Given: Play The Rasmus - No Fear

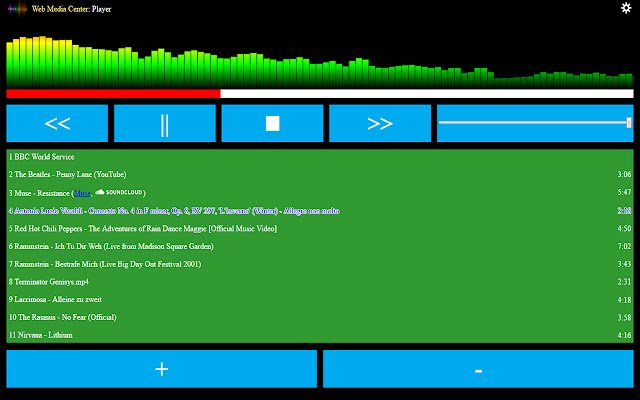Looking at the screenshot, I should (320, 317).
